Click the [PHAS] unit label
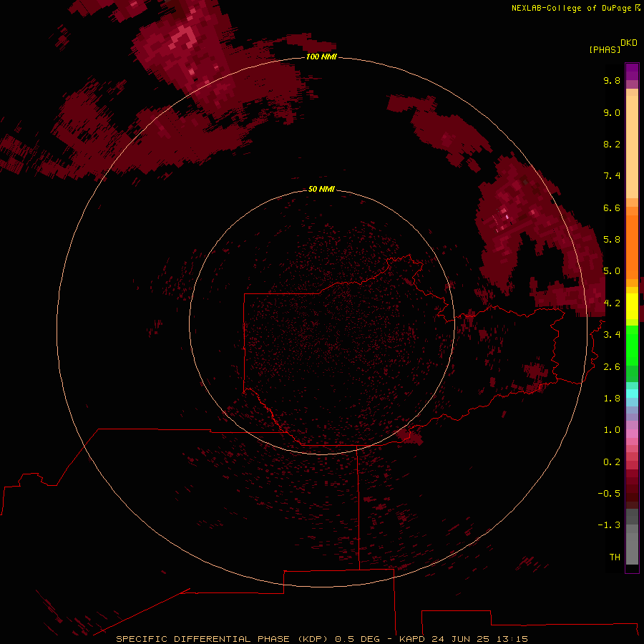Image resolution: width=644 pixels, height=644 pixels. tap(605, 49)
